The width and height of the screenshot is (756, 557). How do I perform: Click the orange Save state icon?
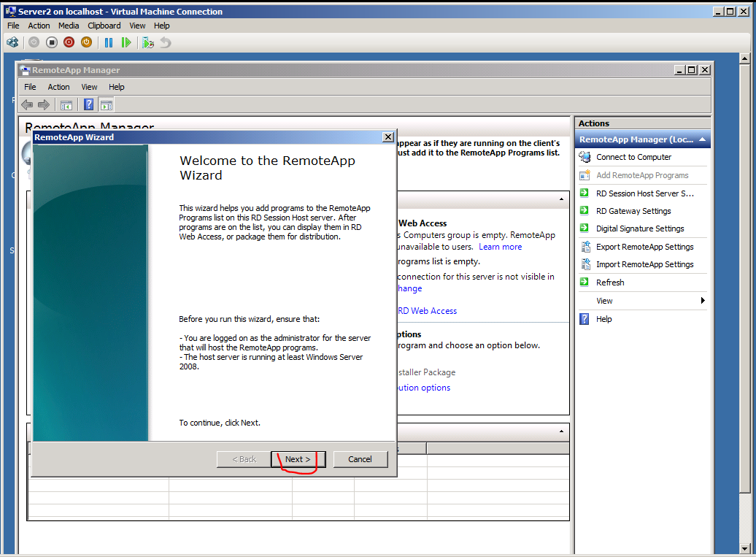pyautogui.click(x=86, y=43)
